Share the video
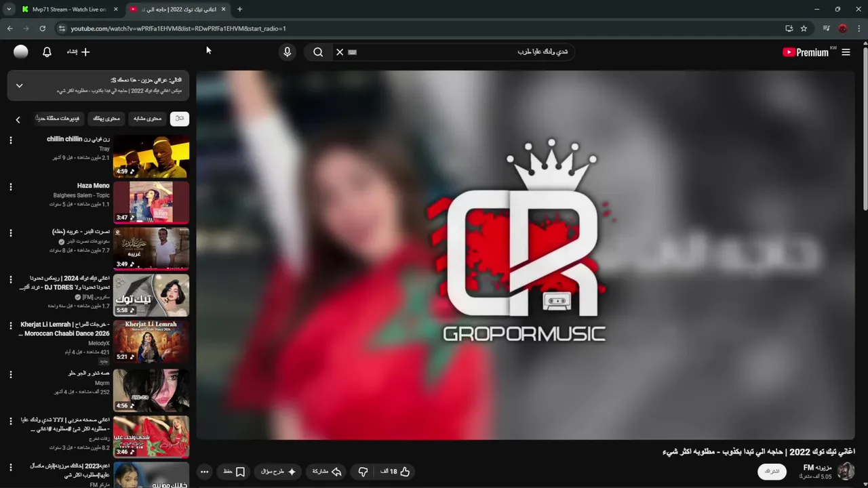 click(x=327, y=472)
